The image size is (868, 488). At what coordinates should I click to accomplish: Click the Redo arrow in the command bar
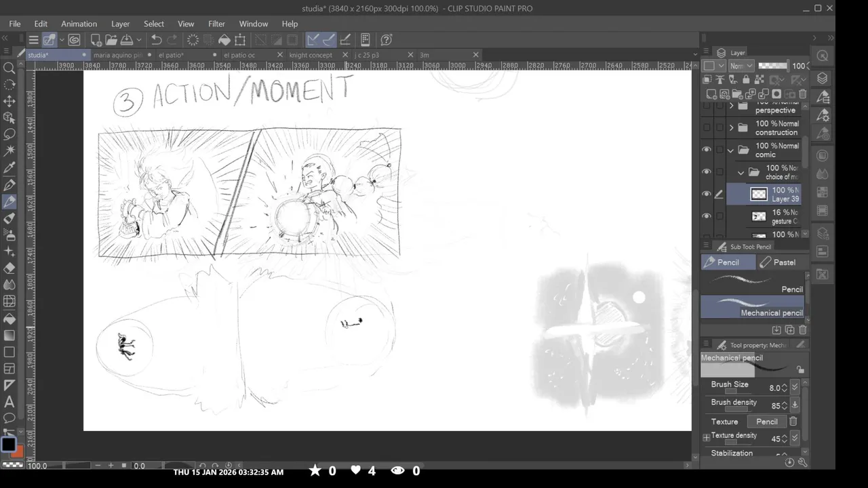pos(172,40)
